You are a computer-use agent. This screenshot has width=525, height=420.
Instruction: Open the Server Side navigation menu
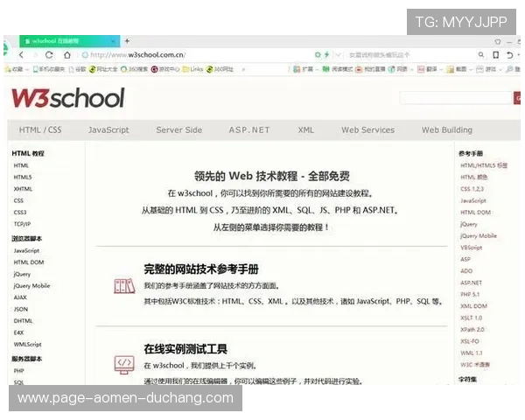(179, 130)
